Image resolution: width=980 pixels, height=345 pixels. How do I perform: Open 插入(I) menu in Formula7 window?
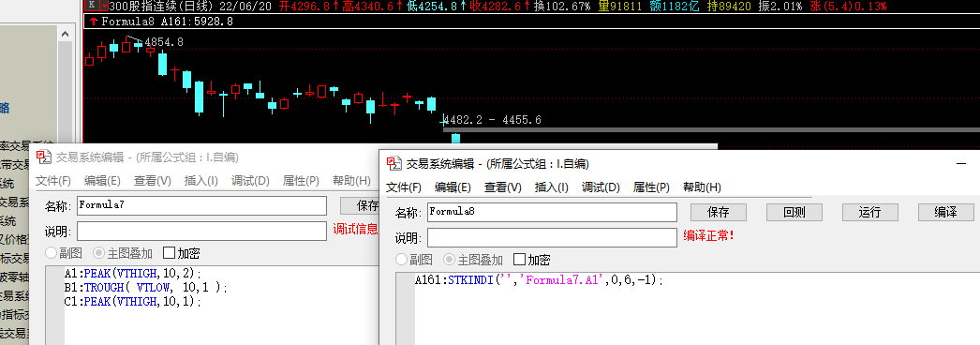[201, 181]
